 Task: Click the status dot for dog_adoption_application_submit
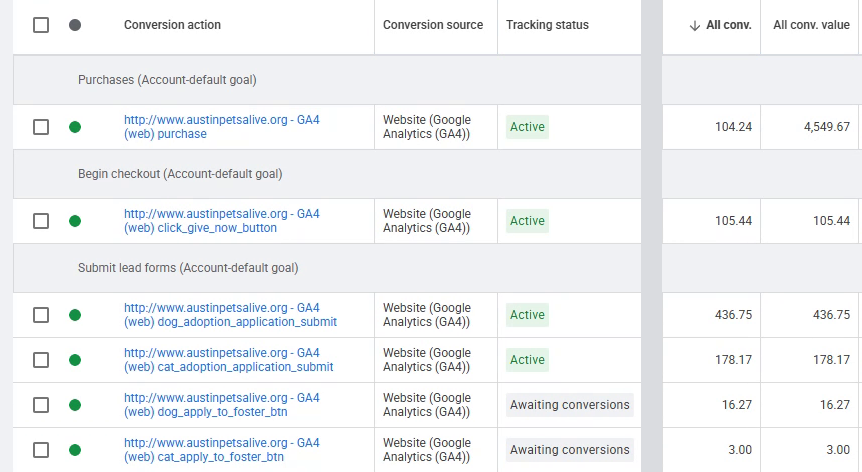(75, 315)
